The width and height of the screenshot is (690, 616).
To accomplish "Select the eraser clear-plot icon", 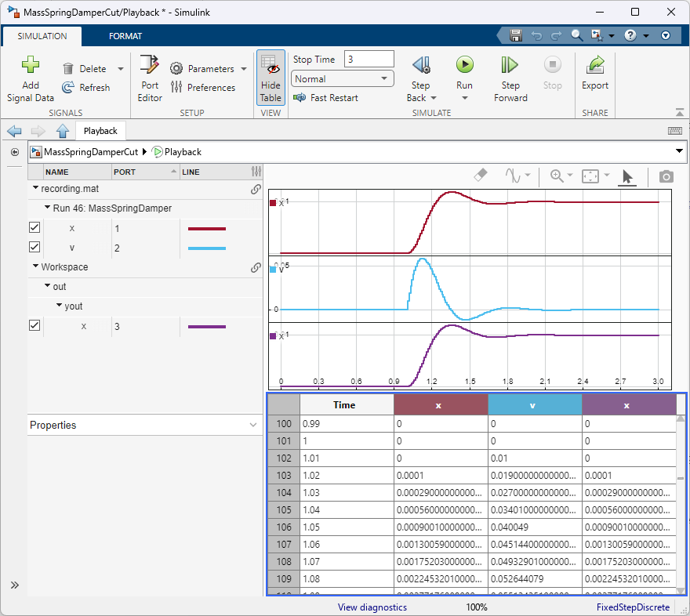I will pos(483,176).
